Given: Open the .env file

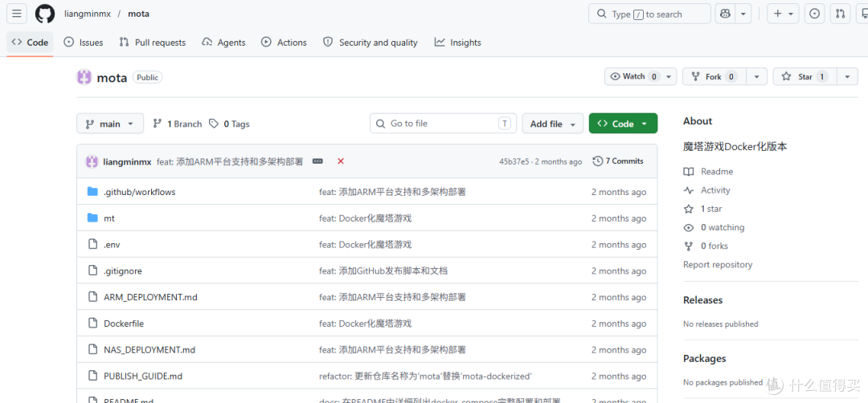Looking at the screenshot, I should (113, 245).
